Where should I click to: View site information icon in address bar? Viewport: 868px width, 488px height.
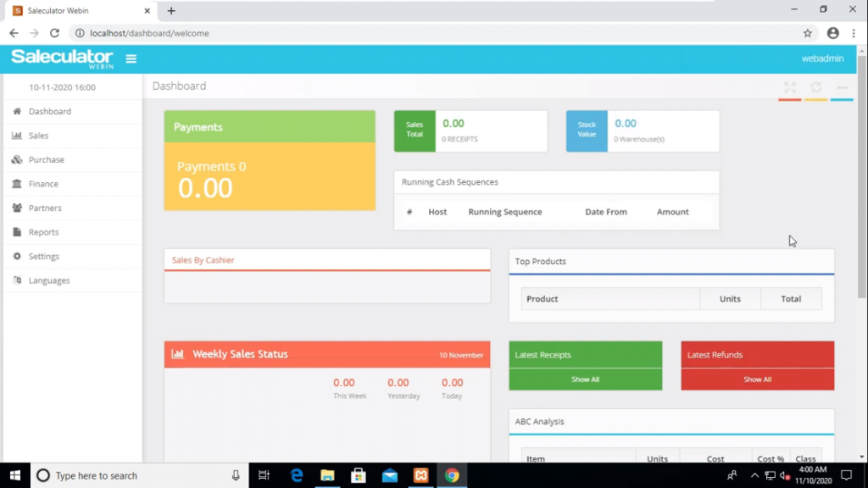tap(80, 33)
